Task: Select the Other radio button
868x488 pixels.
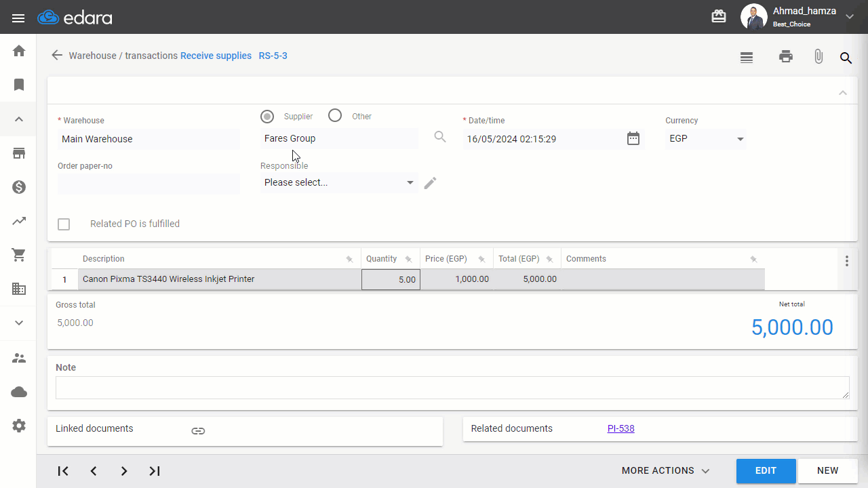Action: click(x=335, y=116)
